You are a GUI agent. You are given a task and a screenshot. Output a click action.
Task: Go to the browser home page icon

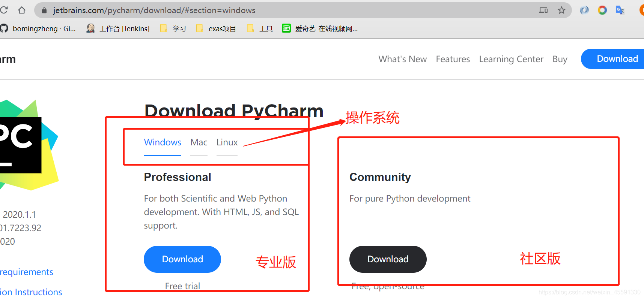click(22, 10)
